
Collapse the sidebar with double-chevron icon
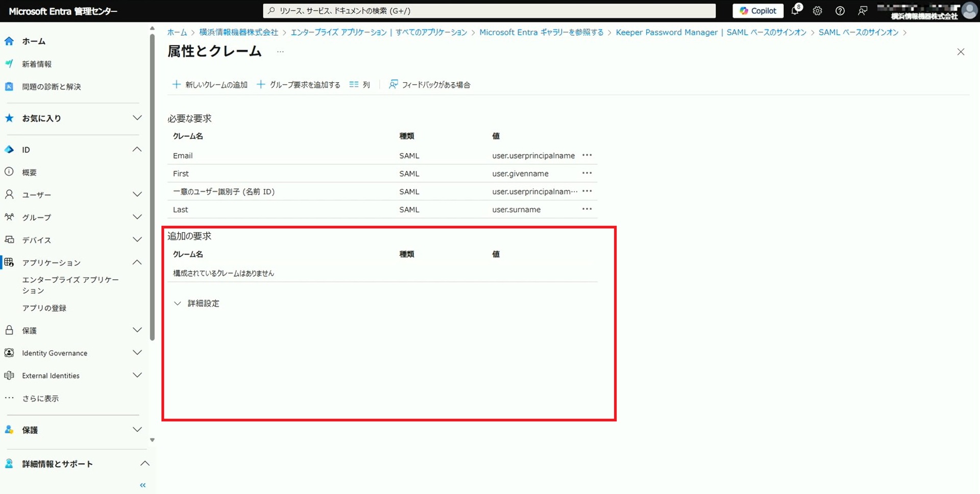(x=143, y=485)
